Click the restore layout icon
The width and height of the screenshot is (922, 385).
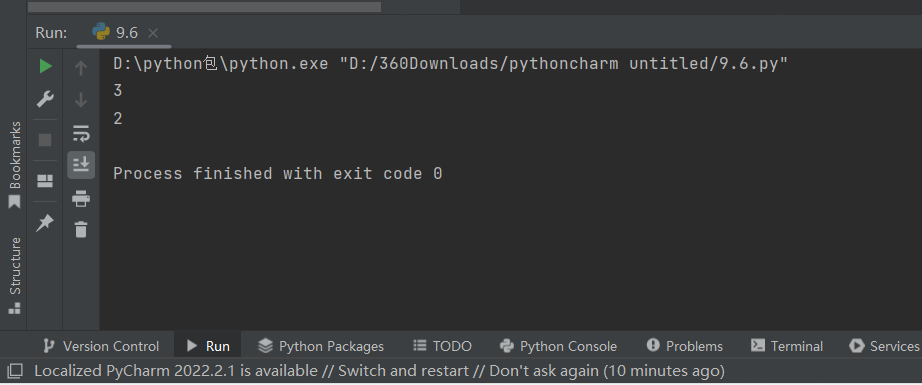(45, 180)
